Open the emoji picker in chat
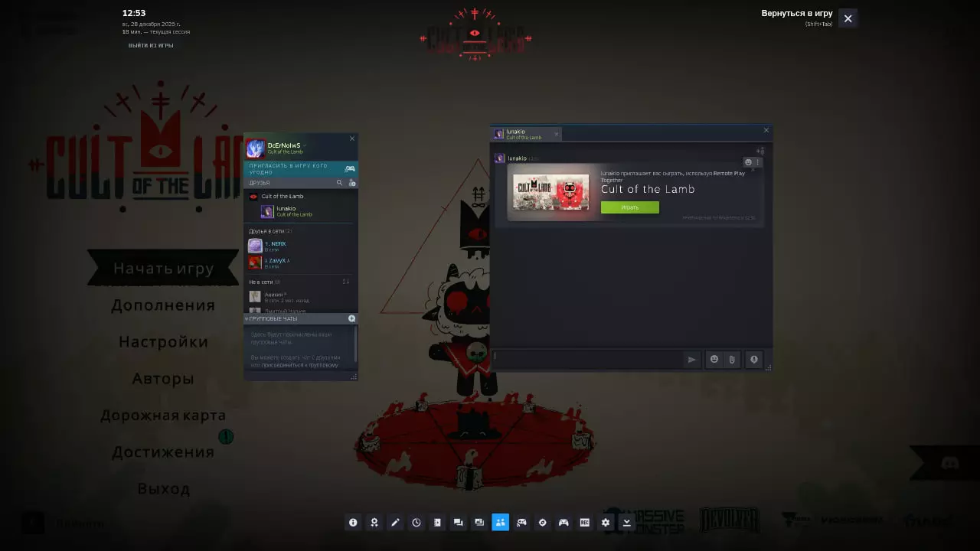This screenshot has height=551, width=980. pyautogui.click(x=714, y=359)
